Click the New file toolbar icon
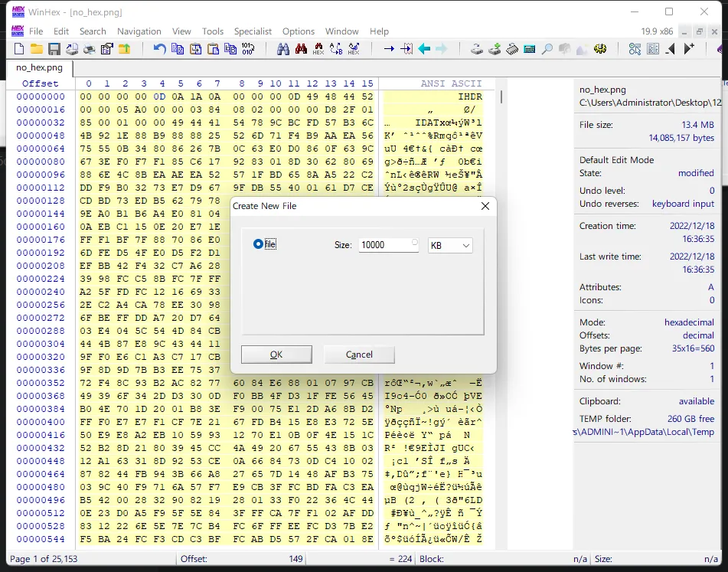728x572 pixels. 20,49
